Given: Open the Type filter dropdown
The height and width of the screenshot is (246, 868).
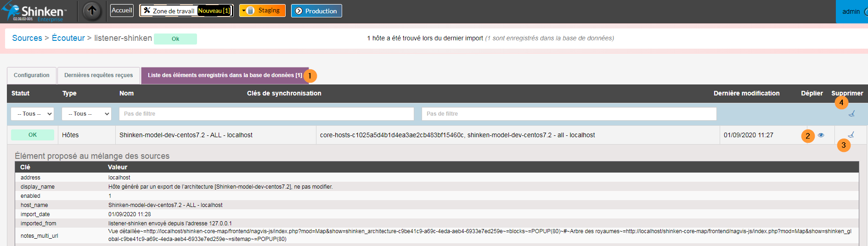Looking at the screenshot, I should click(86, 114).
